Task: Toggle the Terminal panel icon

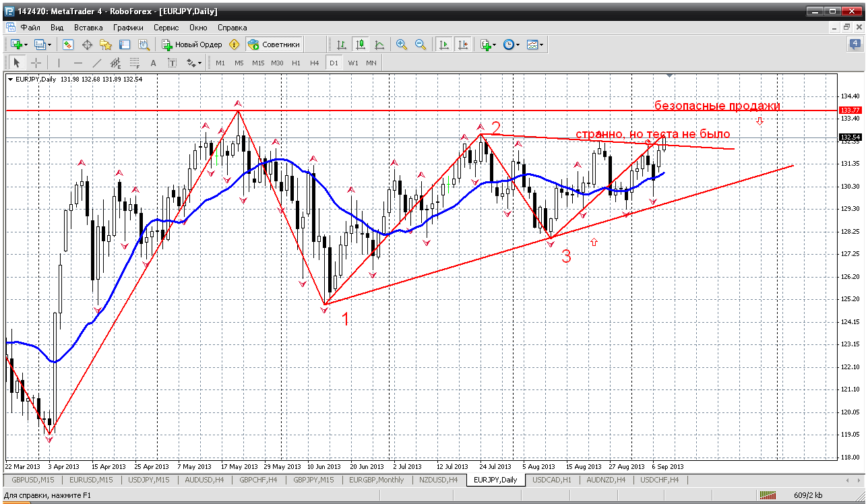Action: pyautogui.click(x=125, y=44)
